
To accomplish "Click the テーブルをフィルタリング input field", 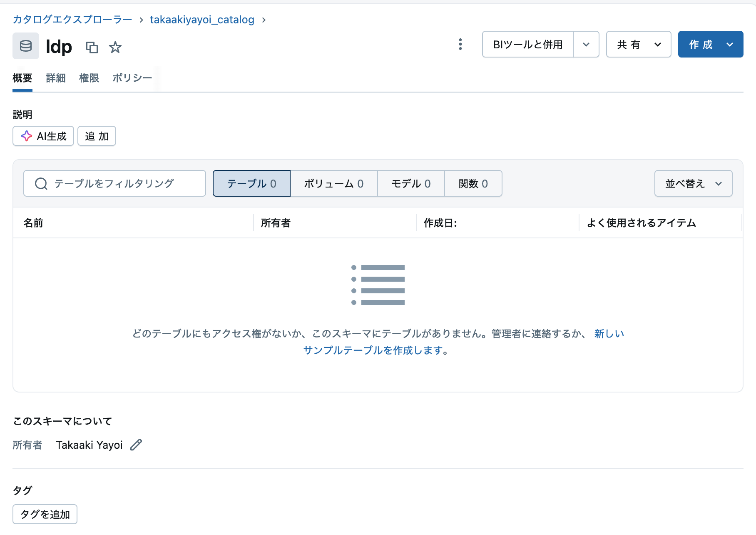I will click(x=117, y=183).
